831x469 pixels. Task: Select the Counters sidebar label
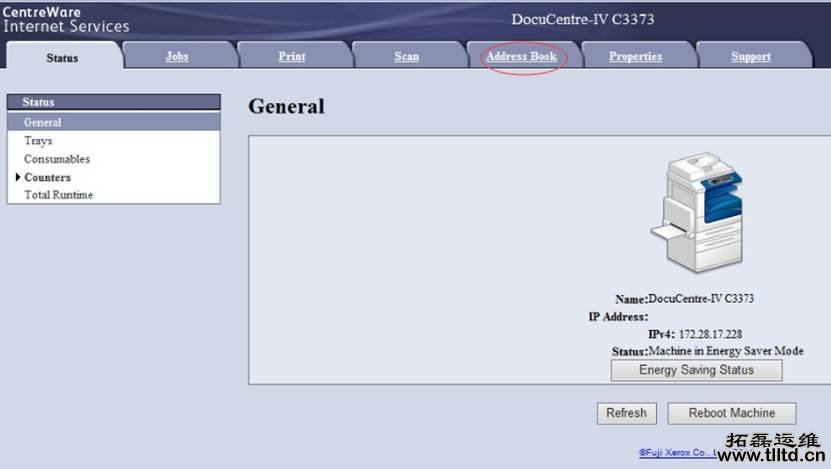[x=48, y=177]
